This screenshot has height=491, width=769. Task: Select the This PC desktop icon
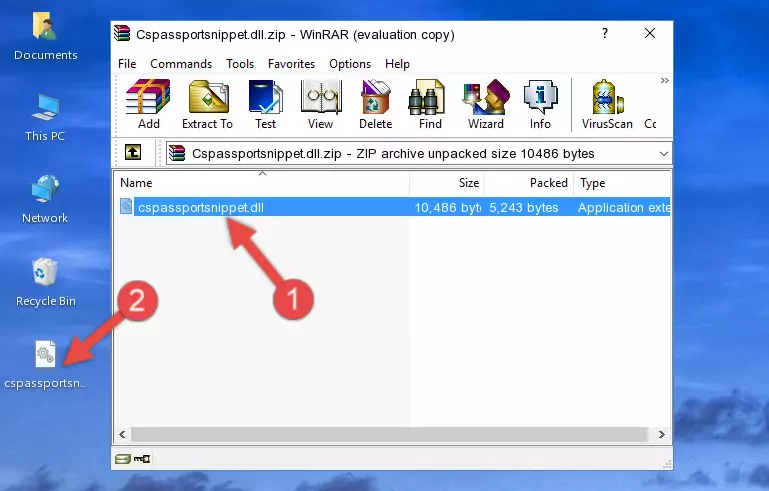(x=45, y=117)
